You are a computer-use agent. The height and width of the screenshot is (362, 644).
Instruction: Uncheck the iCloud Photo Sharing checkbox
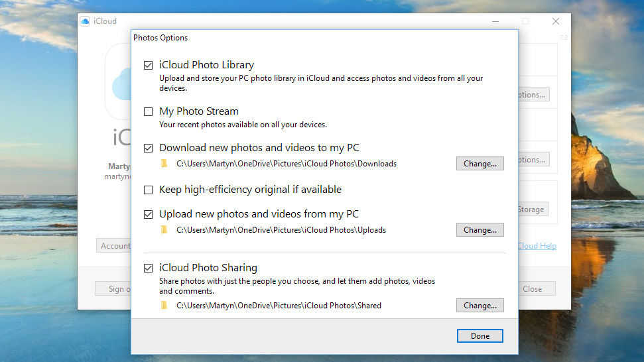tap(149, 268)
